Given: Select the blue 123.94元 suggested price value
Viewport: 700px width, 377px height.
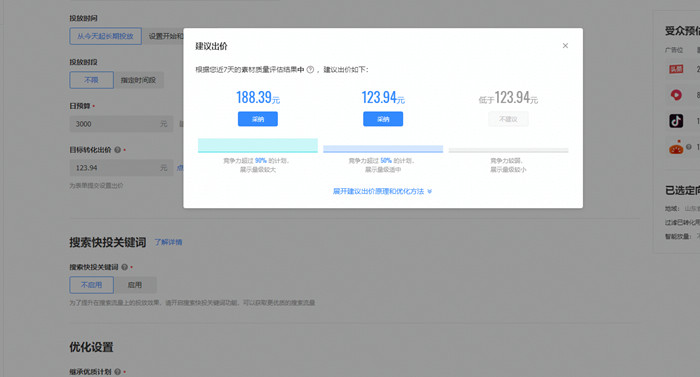Looking at the screenshot, I should pyautogui.click(x=383, y=97).
